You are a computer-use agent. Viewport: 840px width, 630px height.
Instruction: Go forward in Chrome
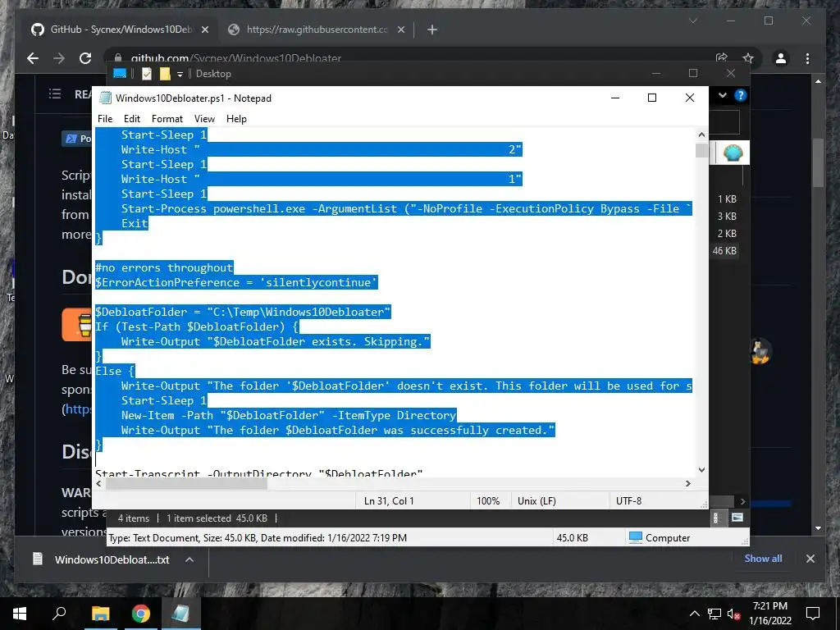[59, 58]
